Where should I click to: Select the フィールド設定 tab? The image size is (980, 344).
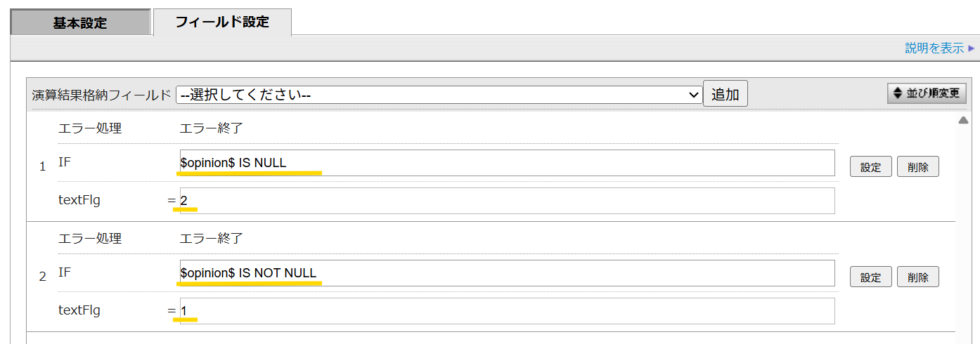pos(222,22)
